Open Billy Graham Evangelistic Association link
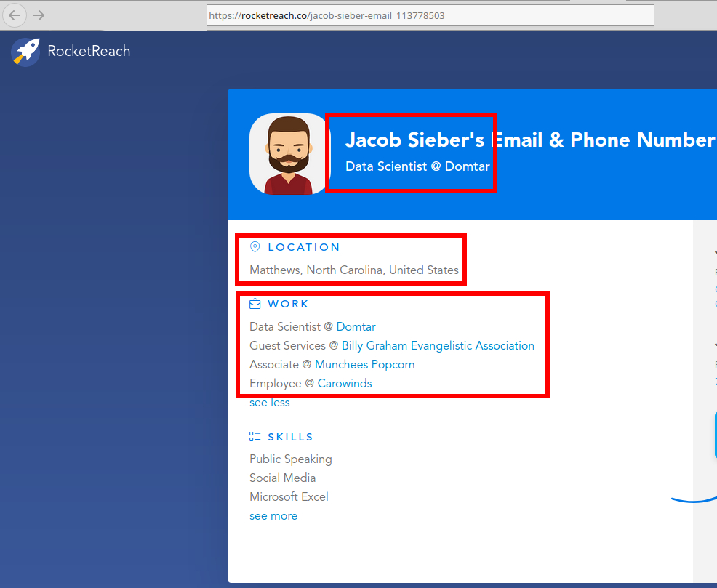The width and height of the screenshot is (717, 588). pyautogui.click(x=438, y=346)
